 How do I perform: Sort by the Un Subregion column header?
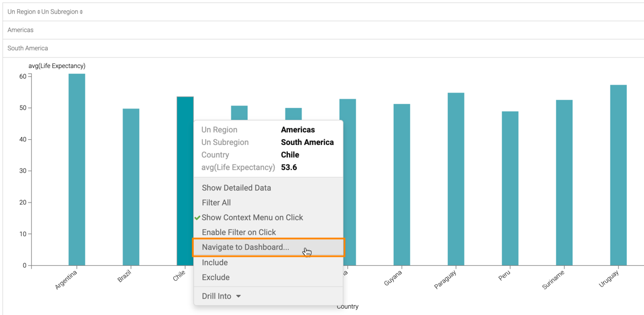(62, 11)
